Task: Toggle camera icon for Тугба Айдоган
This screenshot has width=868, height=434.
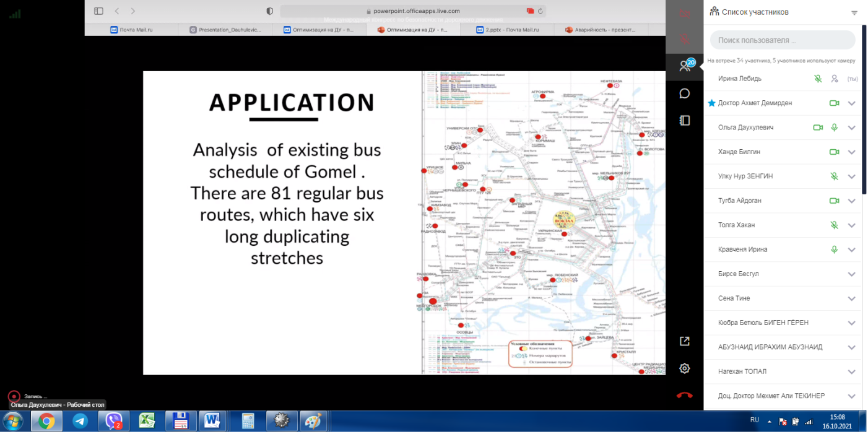Action: (x=834, y=201)
